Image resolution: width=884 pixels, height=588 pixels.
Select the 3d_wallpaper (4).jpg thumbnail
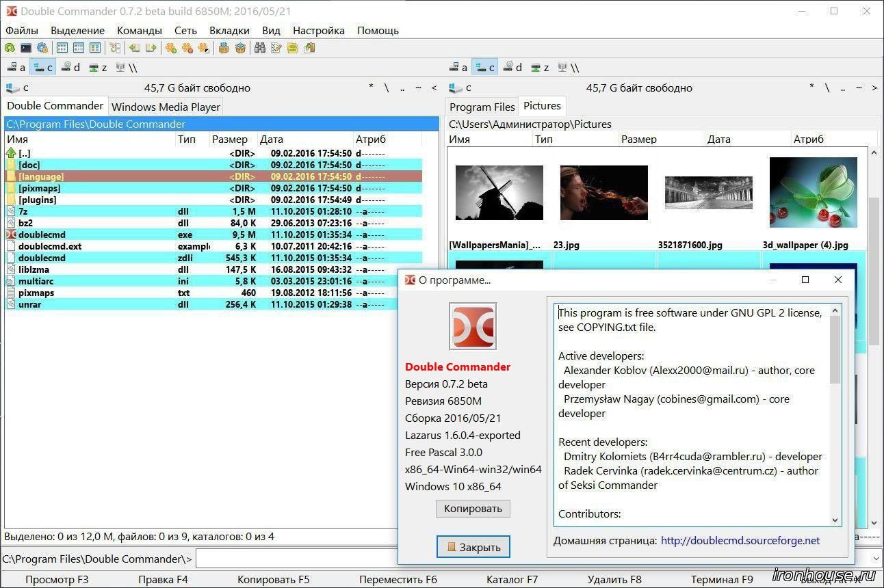click(x=814, y=192)
